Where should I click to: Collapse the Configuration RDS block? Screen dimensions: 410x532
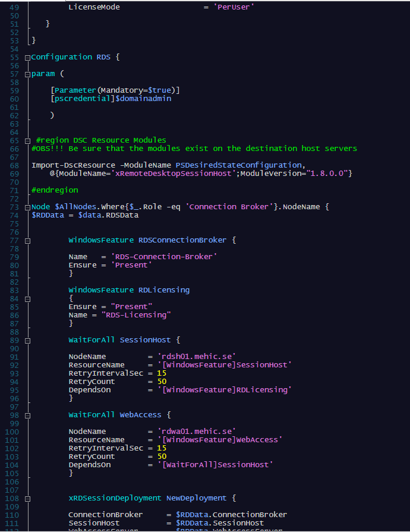pyautogui.click(x=27, y=58)
